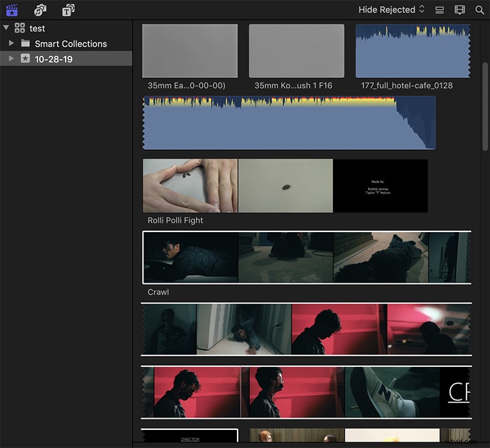Open clip appearance filmstrip options icon
Image resolution: width=490 pixels, height=448 pixels.
pyautogui.click(x=459, y=10)
